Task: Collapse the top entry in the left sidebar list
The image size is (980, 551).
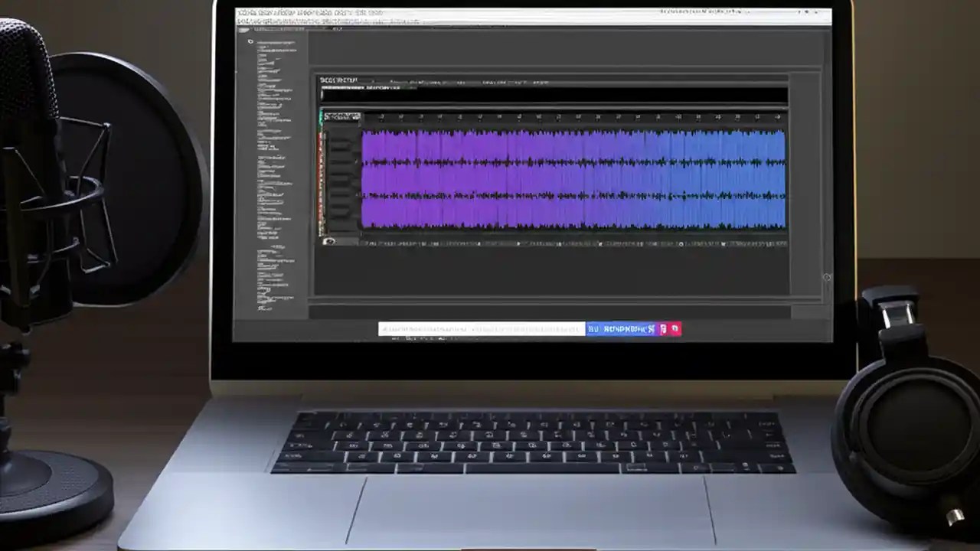Action: [250, 41]
